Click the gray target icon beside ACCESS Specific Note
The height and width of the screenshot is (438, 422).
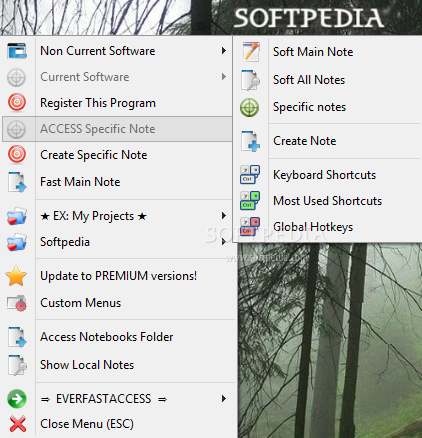click(17, 129)
